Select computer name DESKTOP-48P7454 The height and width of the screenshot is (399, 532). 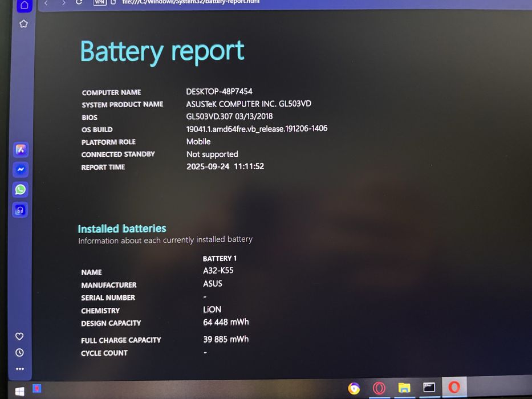219,92
